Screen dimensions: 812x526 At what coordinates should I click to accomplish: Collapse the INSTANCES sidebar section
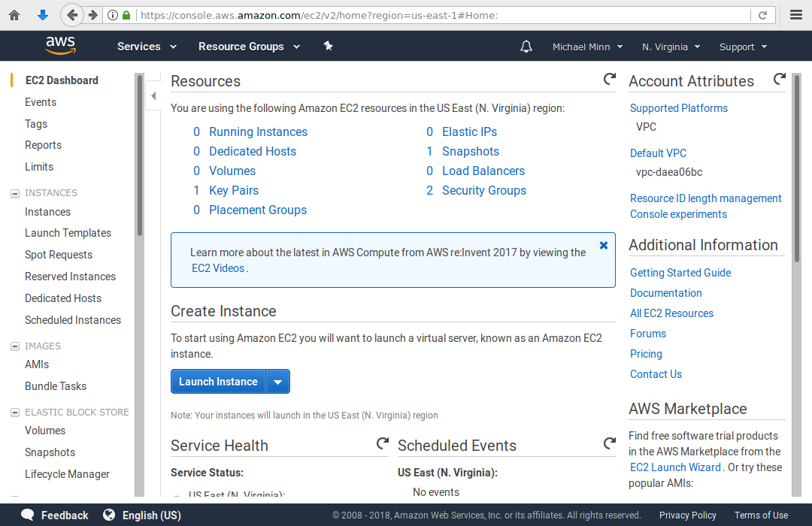coord(15,193)
